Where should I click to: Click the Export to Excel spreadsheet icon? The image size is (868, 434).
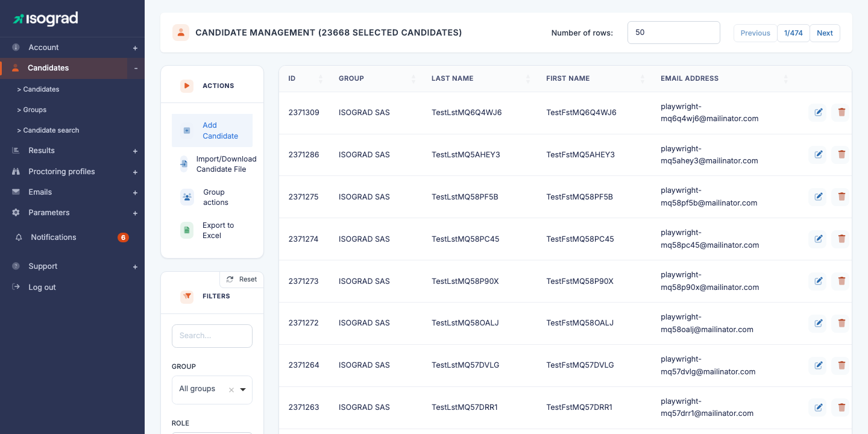[187, 230]
